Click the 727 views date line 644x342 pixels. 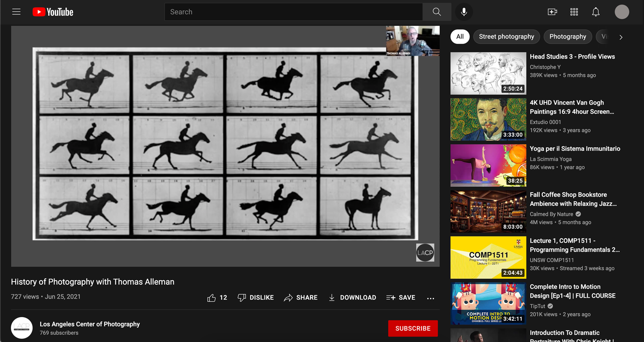coord(46,297)
